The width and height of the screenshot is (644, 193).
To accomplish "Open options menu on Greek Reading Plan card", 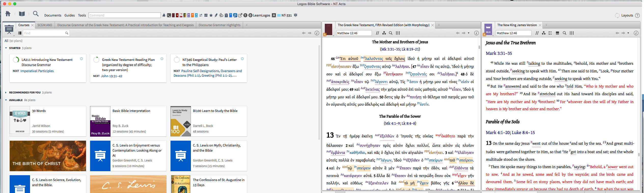I will (162, 59).
